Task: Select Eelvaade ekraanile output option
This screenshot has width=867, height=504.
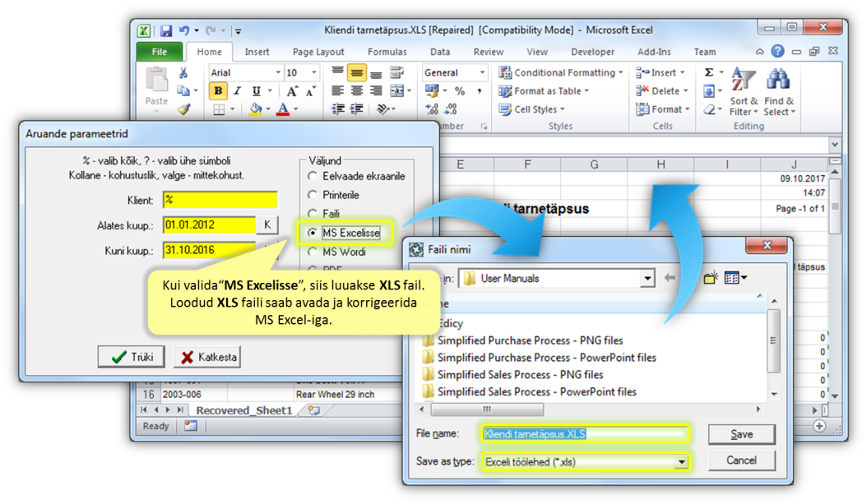Action: coord(313,176)
